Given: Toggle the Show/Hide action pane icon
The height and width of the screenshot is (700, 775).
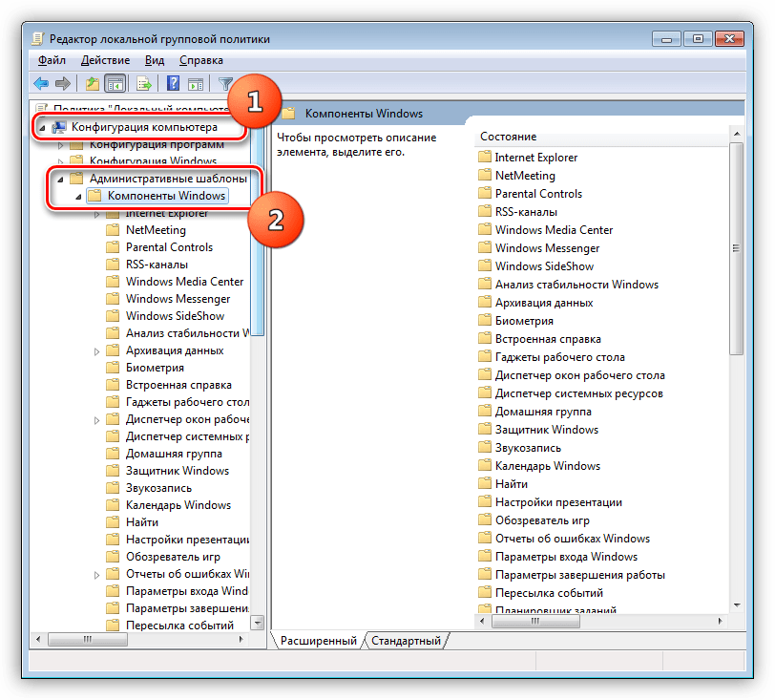Looking at the screenshot, I should 195,83.
